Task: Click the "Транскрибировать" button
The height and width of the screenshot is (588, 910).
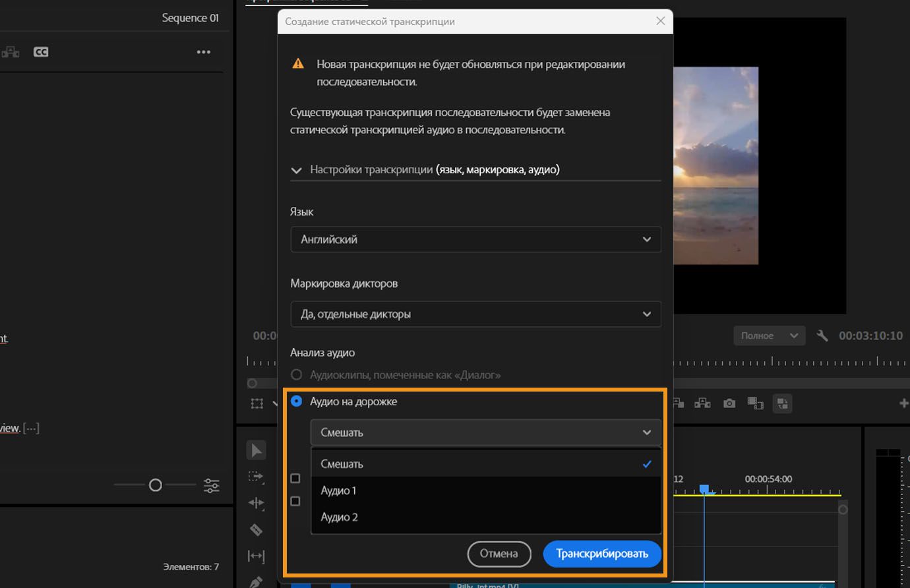Action: coord(601,554)
